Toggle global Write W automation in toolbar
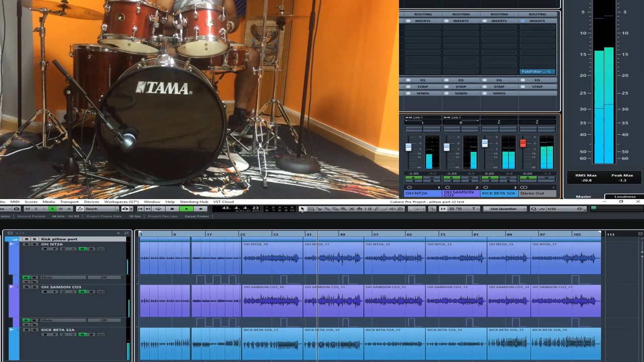The height and width of the screenshot is (362, 644). [60, 209]
